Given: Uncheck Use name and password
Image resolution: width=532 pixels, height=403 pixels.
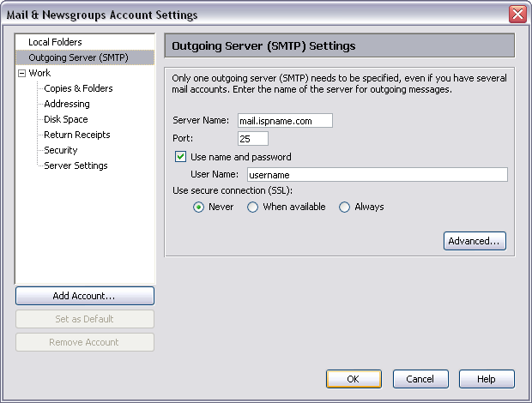Looking at the screenshot, I should [x=181, y=157].
